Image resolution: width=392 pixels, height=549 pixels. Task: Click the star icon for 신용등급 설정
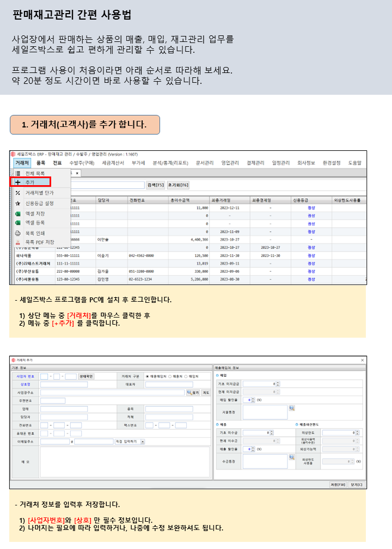(x=18, y=204)
